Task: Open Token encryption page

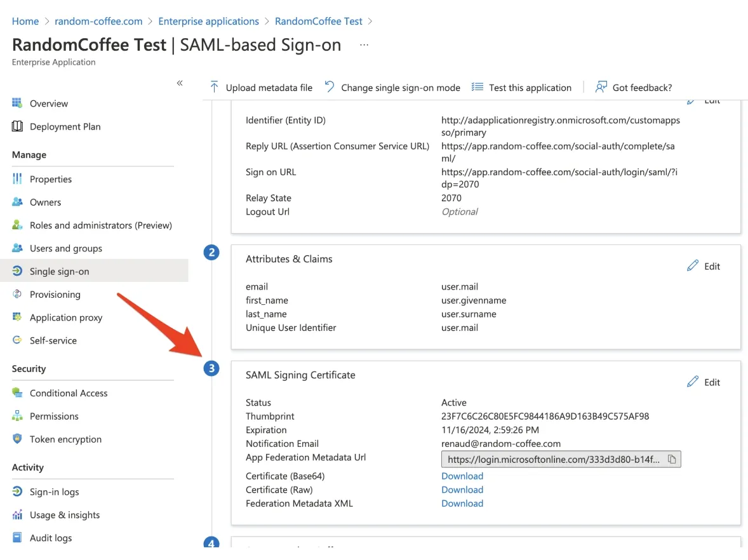Action: tap(65, 439)
